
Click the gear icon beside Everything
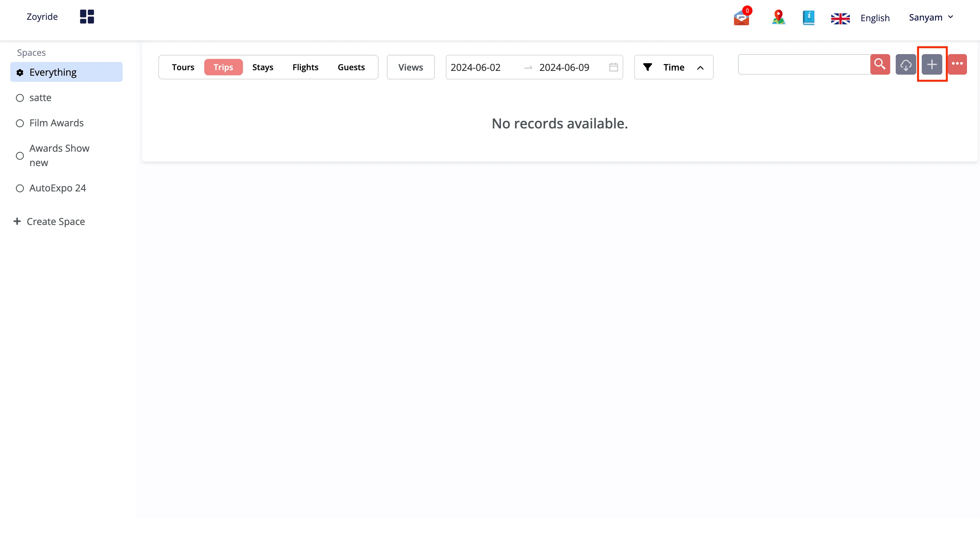click(20, 72)
